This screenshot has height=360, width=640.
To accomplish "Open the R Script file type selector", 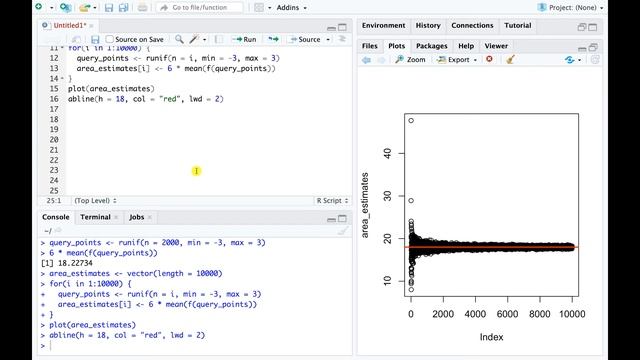I will pyautogui.click(x=332, y=200).
